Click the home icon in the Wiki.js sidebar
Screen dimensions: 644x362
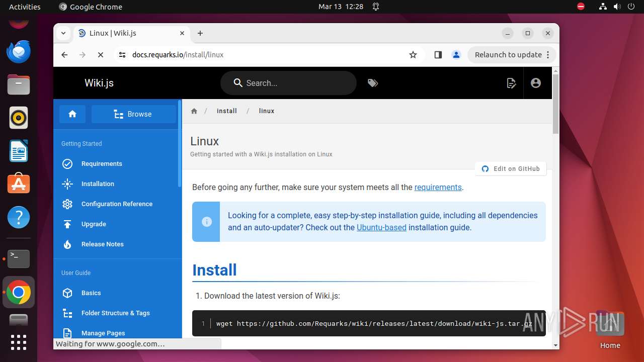(x=72, y=114)
